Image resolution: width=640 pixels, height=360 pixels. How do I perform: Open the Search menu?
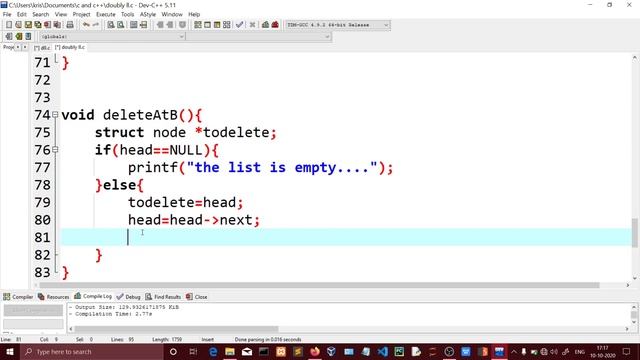click(x=40, y=14)
